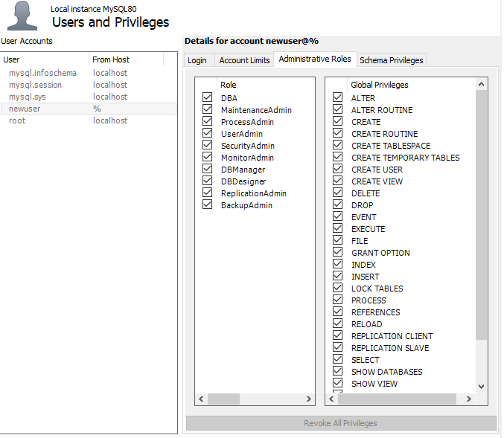Viewport: 504px width, 438px height.
Task: Toggle the REPLICATION CLIENT privilege
Action: click(x=337, y=335)
